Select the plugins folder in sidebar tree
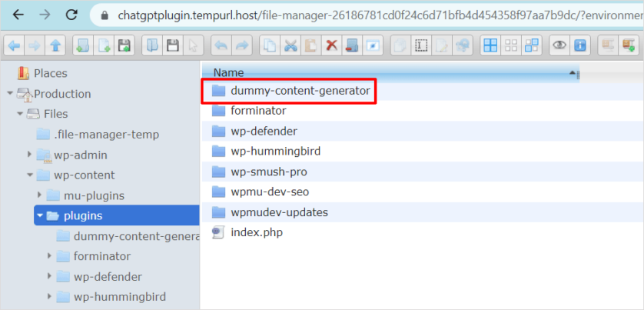Screen dimensions: 644x310 (82, 215)
